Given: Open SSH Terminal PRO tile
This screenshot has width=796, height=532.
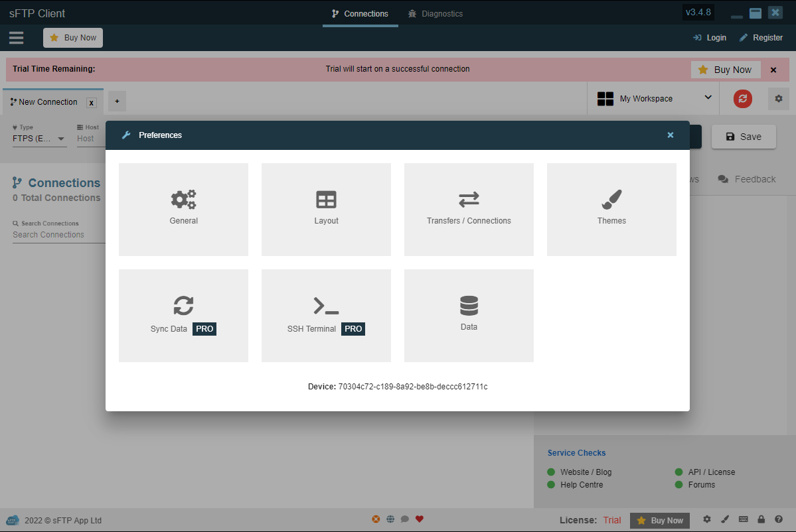Looking at the screenshot, I should pos(326,316).
